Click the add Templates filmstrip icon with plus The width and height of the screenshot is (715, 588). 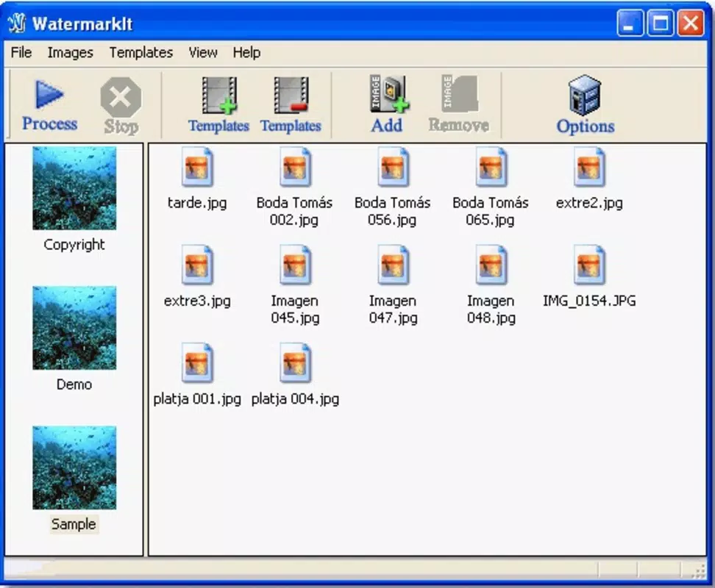click(219, 96)
